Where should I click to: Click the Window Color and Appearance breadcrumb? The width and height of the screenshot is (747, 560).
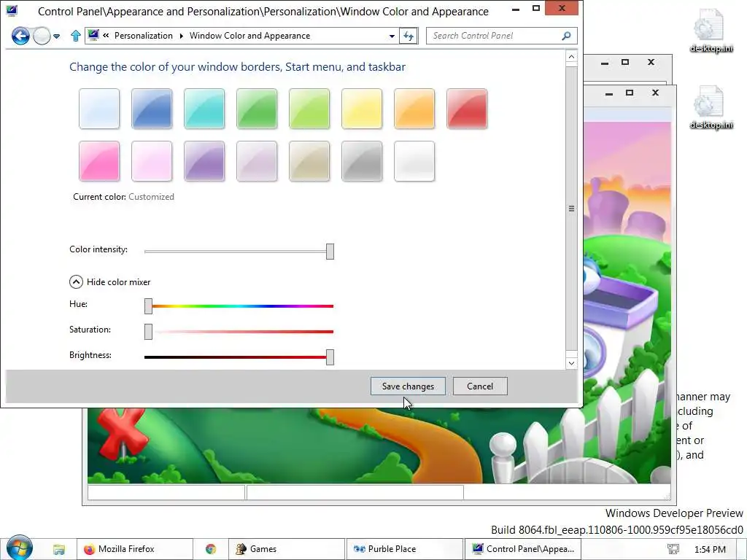point(249,36)
